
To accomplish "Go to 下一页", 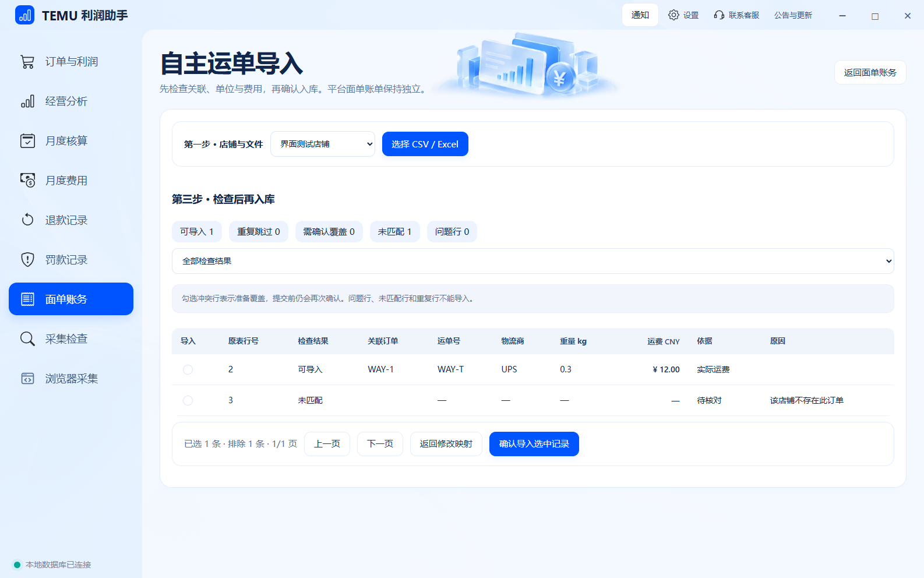I will click(380, 444).
